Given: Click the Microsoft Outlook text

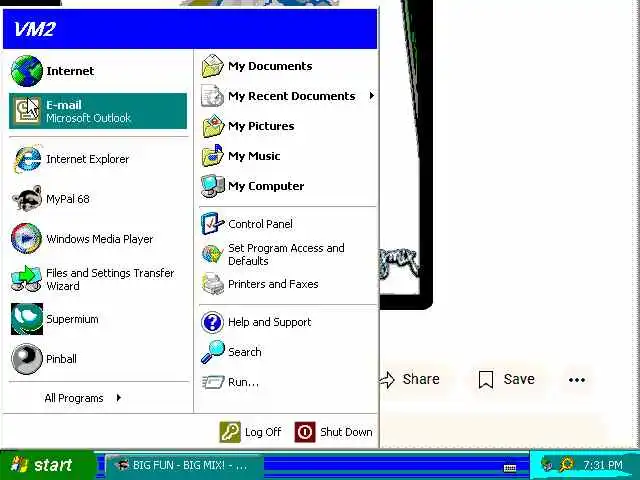Looking at the screenshot, I should click(x=88, y=118).
